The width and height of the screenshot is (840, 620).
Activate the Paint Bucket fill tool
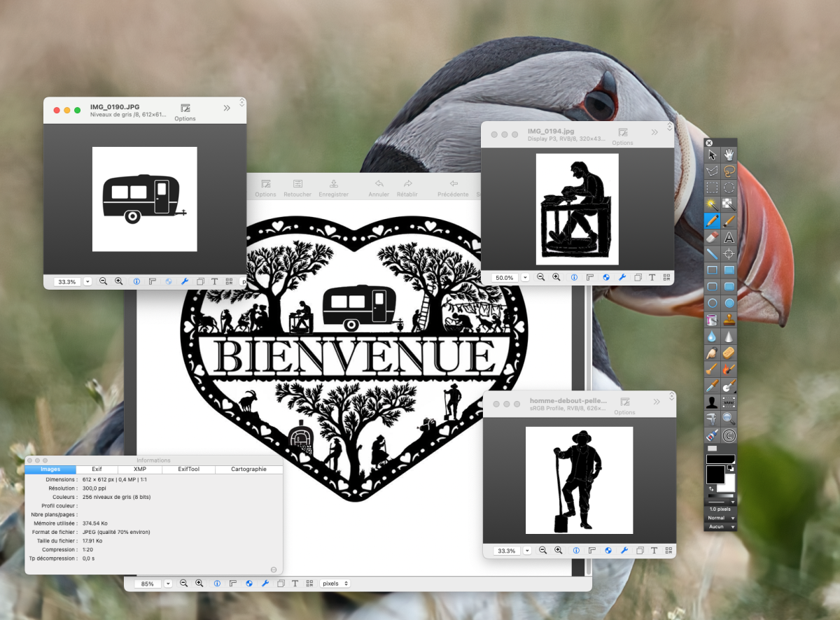712,320
